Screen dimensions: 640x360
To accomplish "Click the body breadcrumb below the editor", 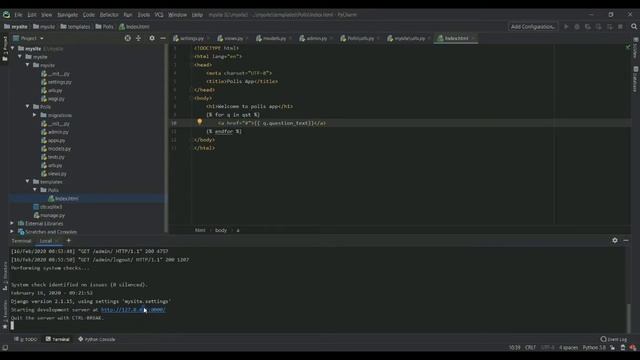I will tap(221, 230).
